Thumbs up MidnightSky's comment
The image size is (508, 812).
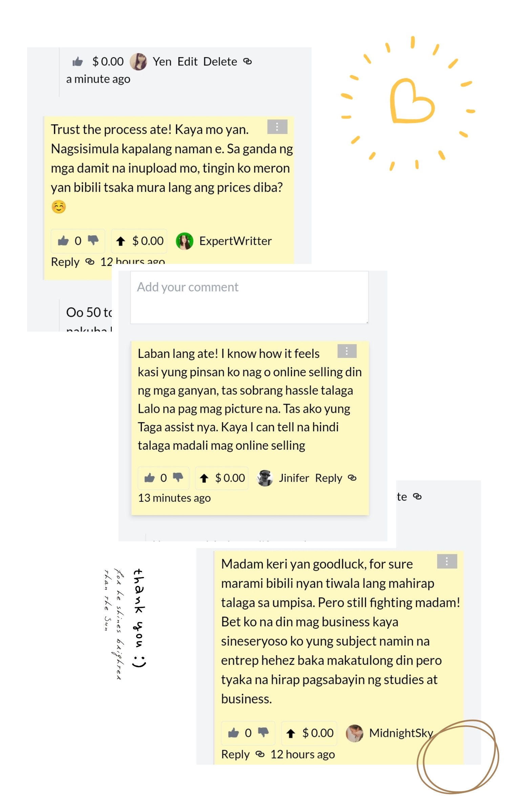tap(233, 733)
